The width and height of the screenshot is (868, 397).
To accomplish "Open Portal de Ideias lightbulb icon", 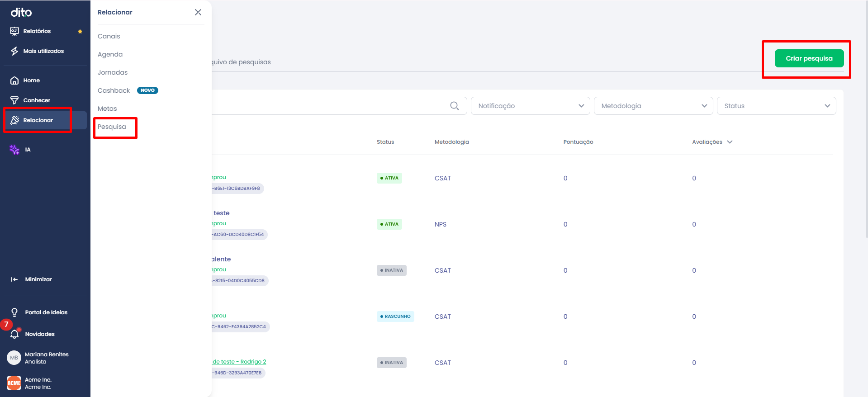I will click(x=14, y=312).
